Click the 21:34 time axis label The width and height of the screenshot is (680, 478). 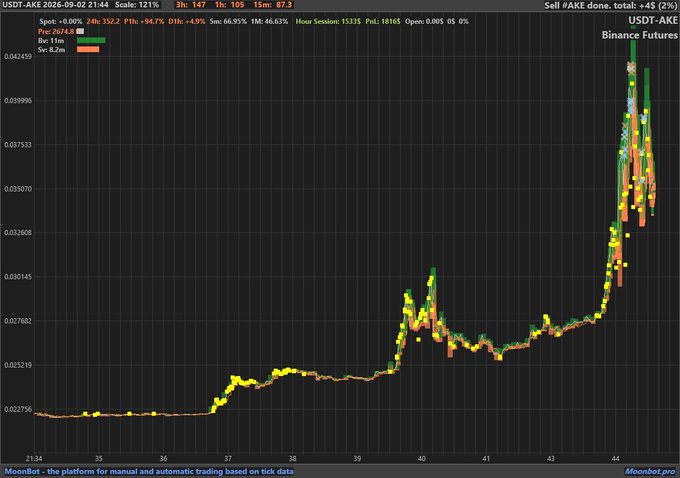(34, 458)
